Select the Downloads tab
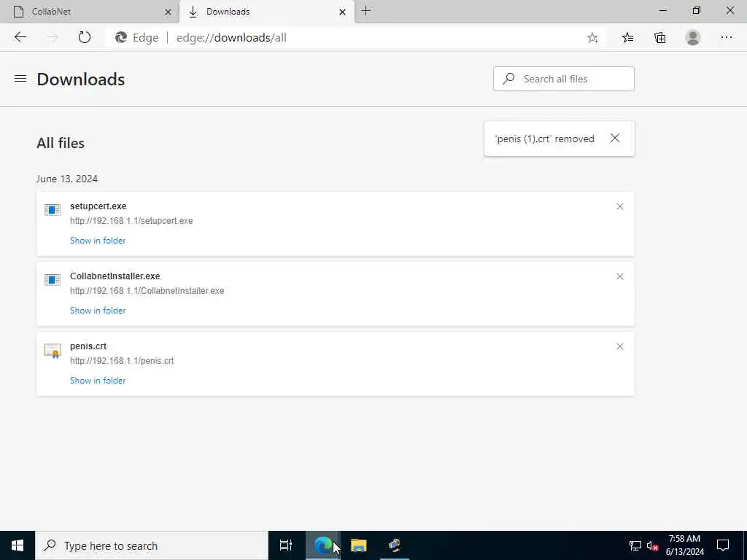 pos(267,12)
